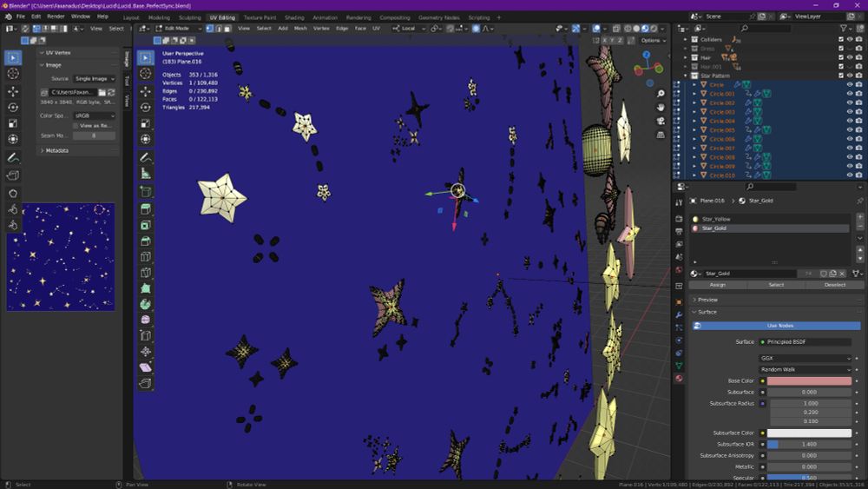The height and width of the screenshot is (489, 868).
Task: Expand the Circle.003 tree item
Action: click(x=694, y=112)
